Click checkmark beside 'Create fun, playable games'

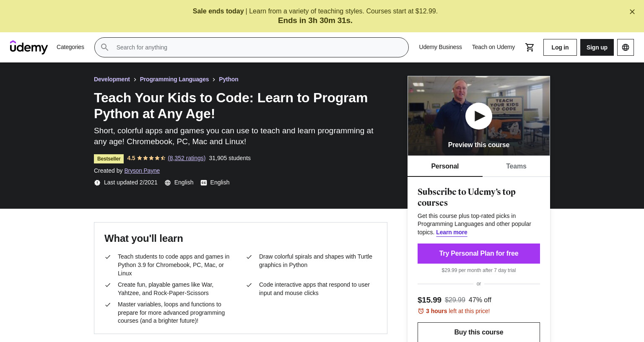[108, 285]
